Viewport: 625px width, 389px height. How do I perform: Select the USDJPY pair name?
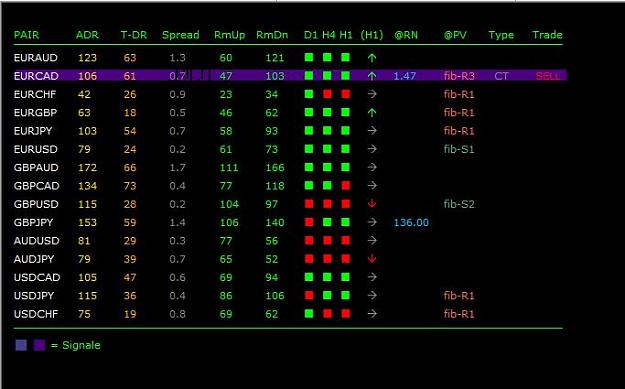pyautogui.click(x=34, y=296)
